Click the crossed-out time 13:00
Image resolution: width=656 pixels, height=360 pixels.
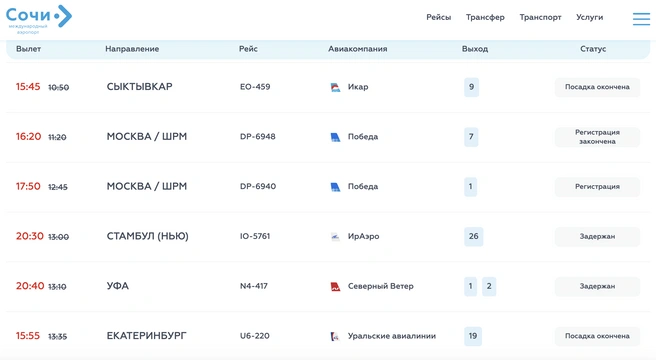pyautogui.click(x=59, y=237)
